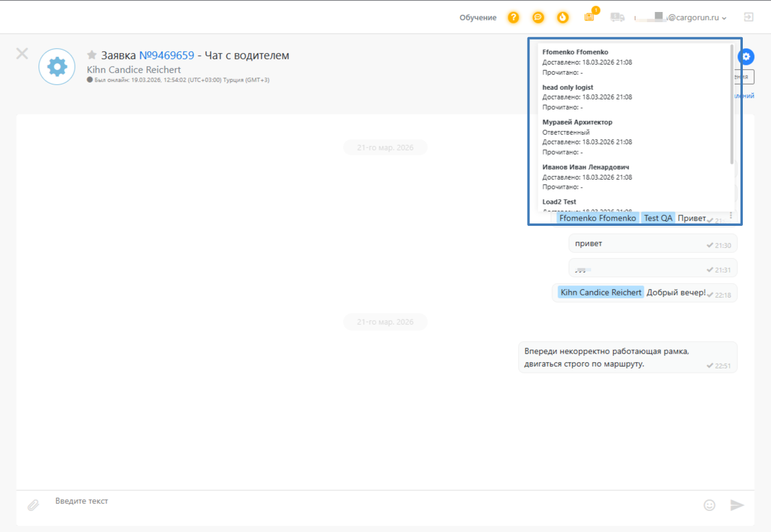Attach a file with the paperclip icon
This screenshot has height=532, width=771.
click(33, 505)
